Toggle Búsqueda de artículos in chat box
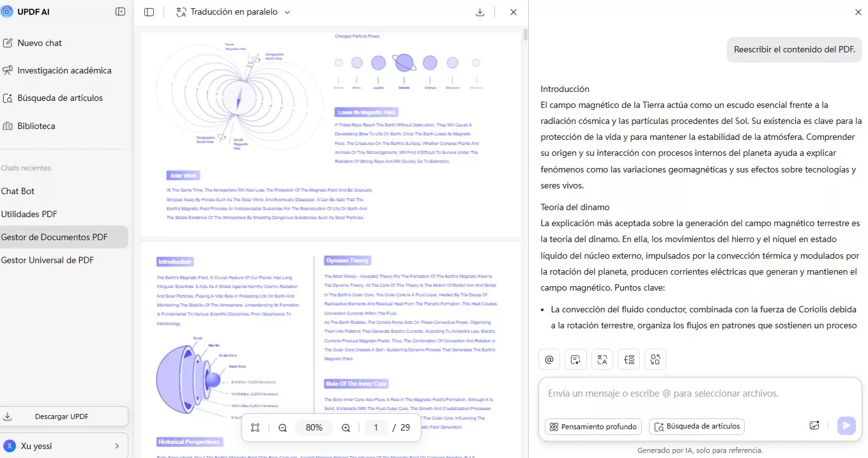The width and height of the screenshot is (868, 458). tap(697, 427)
